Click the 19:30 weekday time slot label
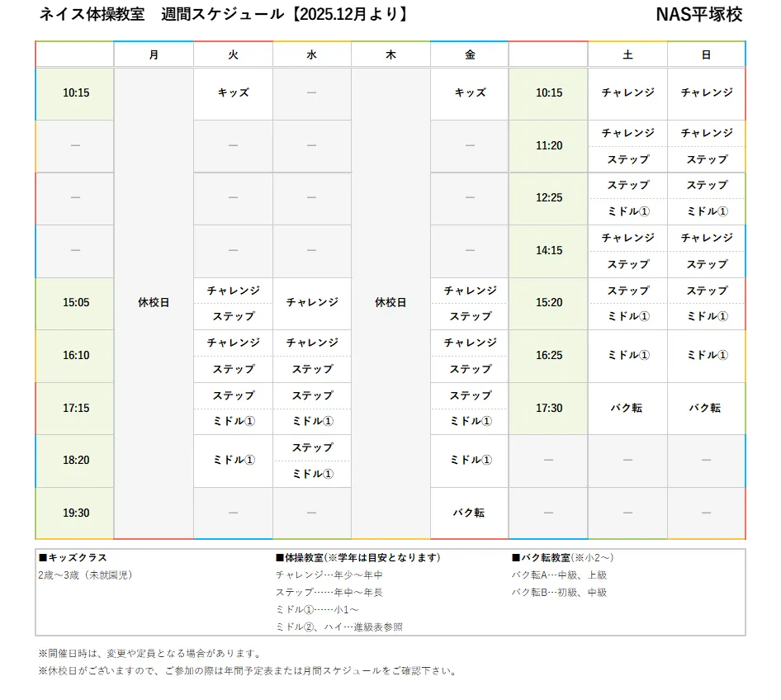Image resolution: width=781 pixels, height=700 pixels. (x=76, y=513)
